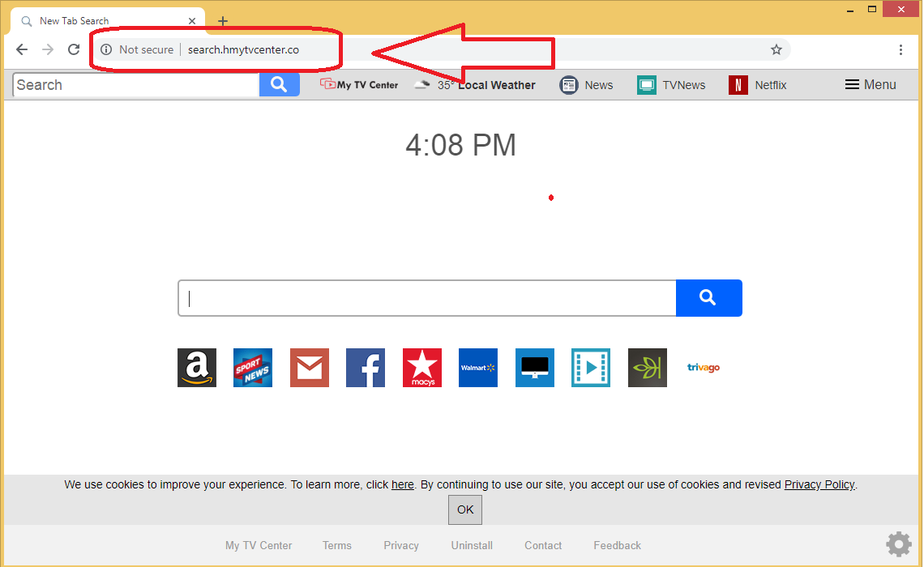This screenshot has width=924, height=567.
Task: Open the video film-strip shortcut tile
Action: (590, 368)
